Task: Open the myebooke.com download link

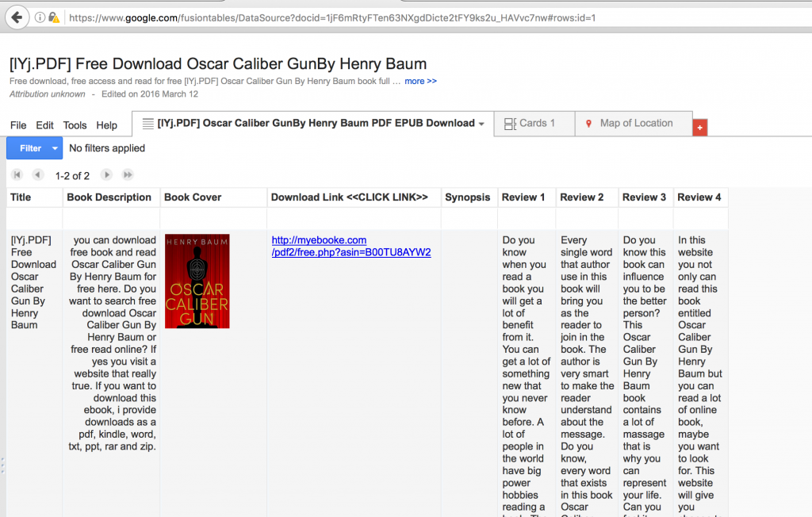Action: click(x=351, y=246)
